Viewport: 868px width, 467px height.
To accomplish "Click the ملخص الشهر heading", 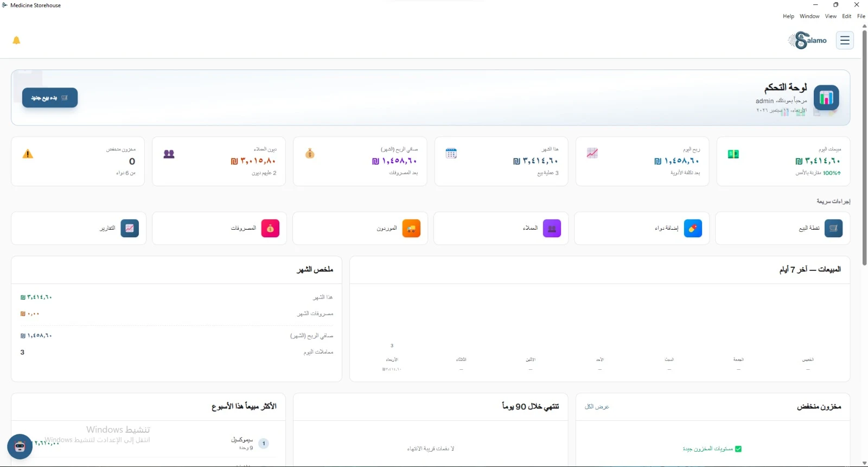I will pyautogui.click(x=315, y=269).
